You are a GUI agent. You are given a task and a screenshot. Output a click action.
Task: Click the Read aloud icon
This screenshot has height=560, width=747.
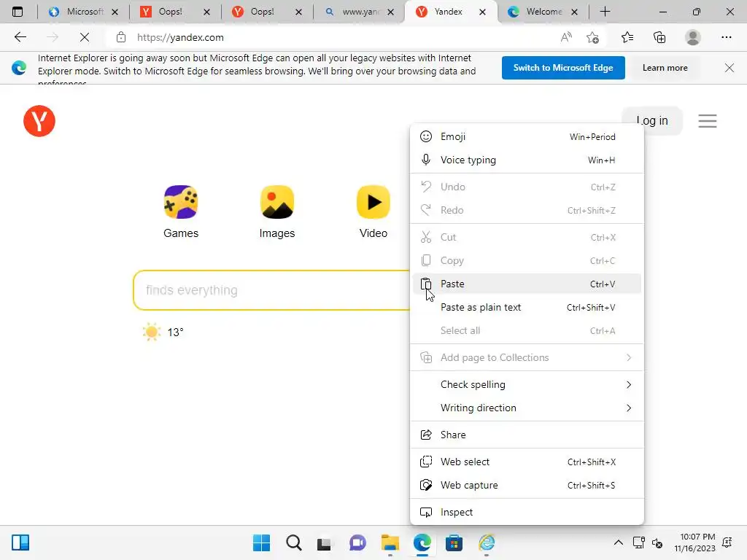coord(566,37)
